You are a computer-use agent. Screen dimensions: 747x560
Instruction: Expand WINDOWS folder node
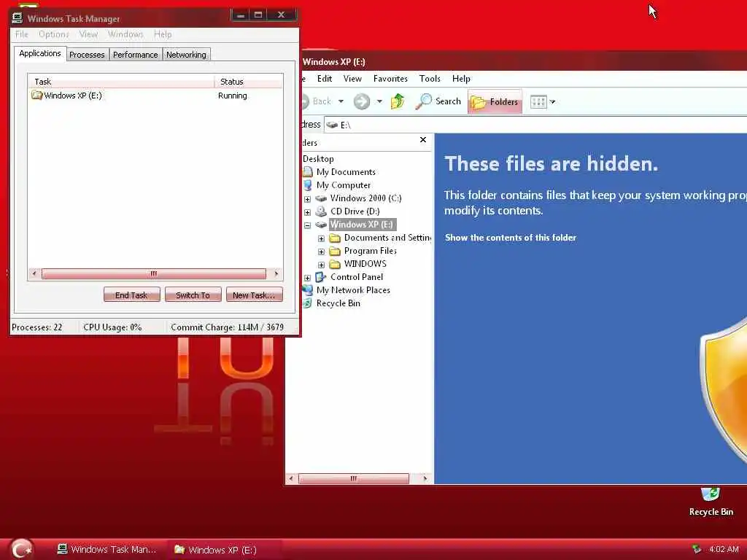(321, 265)
